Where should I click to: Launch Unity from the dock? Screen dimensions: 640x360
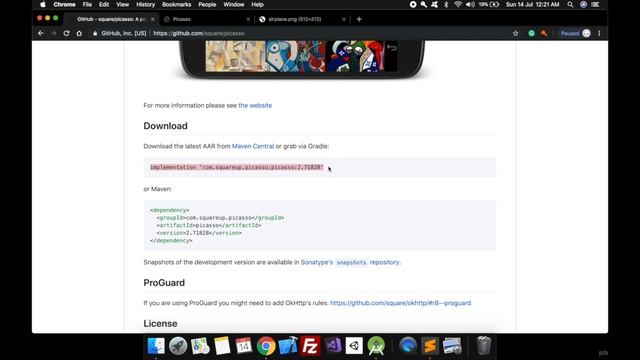[x=354, y=346]
